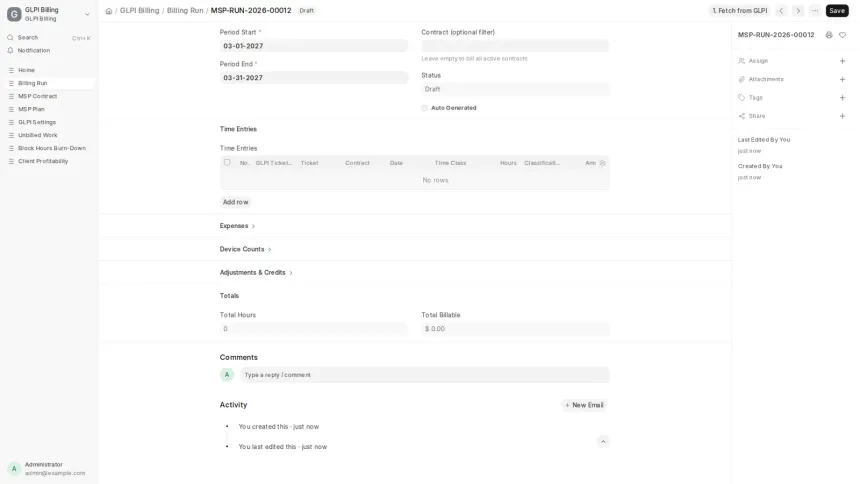Open MSP Contract in the sidebar
Screen dimensions: 860x484
[x=49, y=96]
